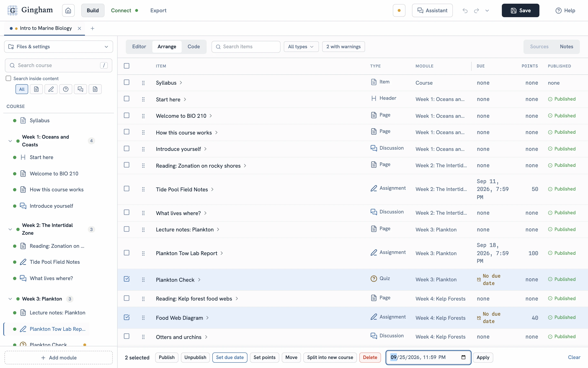Click no-due-date warning icon on Food Web Diagram
588x368 pixels.
(479, 318)
